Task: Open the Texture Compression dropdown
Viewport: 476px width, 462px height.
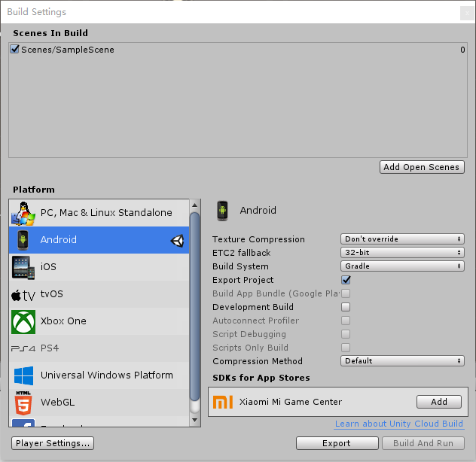Action: [402, 239]
